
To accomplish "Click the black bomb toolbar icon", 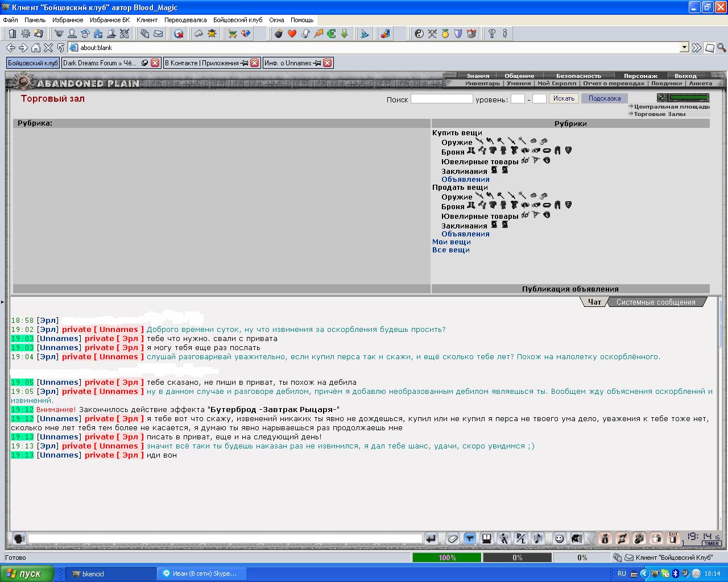I will pos(278,34).
